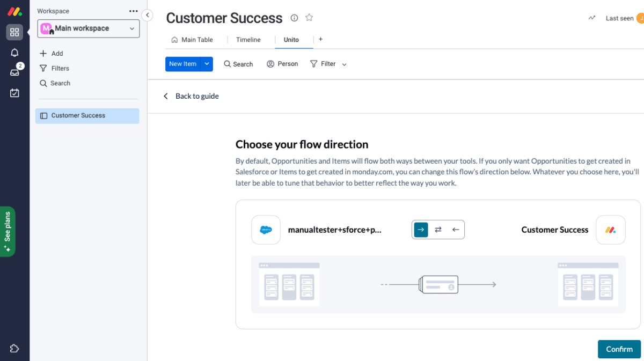Open the Person filter
The width and height of the screenshot is (644, 361).
282,64
